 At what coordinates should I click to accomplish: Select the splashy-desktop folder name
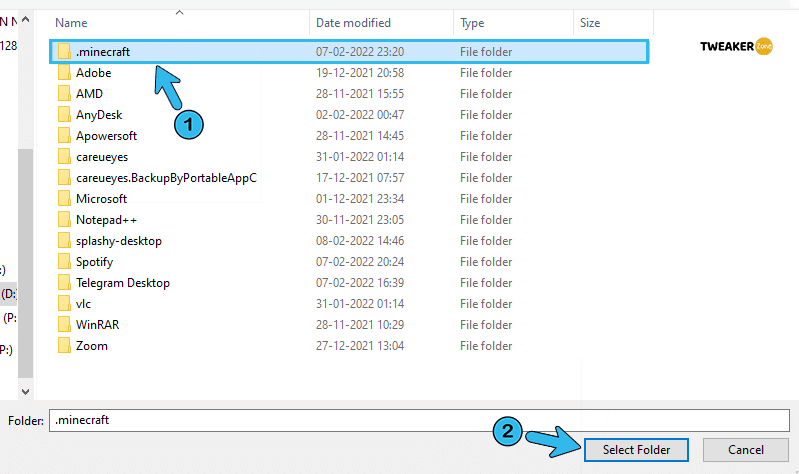click(x=119, y=241)
